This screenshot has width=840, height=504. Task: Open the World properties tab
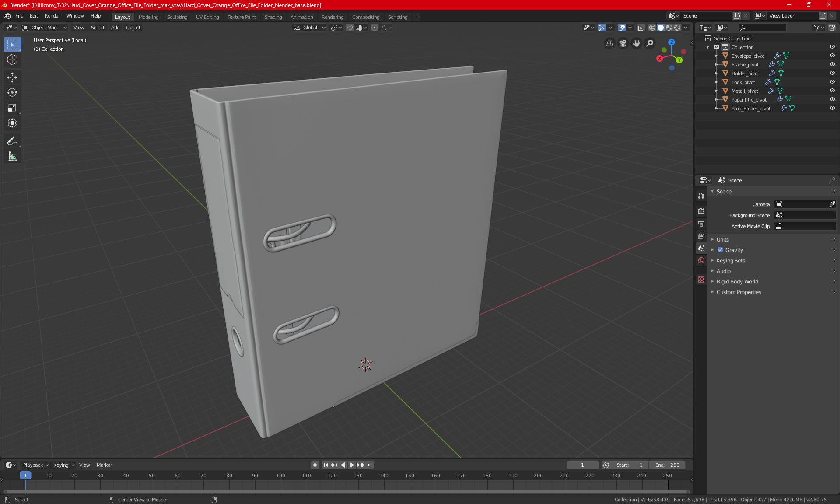pyautogui.click(x=701, y=260)
